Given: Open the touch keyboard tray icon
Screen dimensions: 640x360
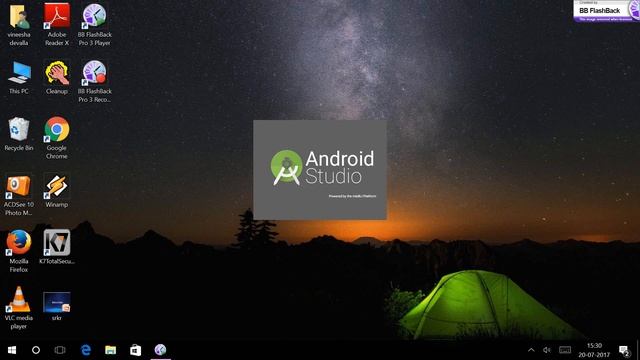Looking at the screenshot, I should [x=565, y=350].
